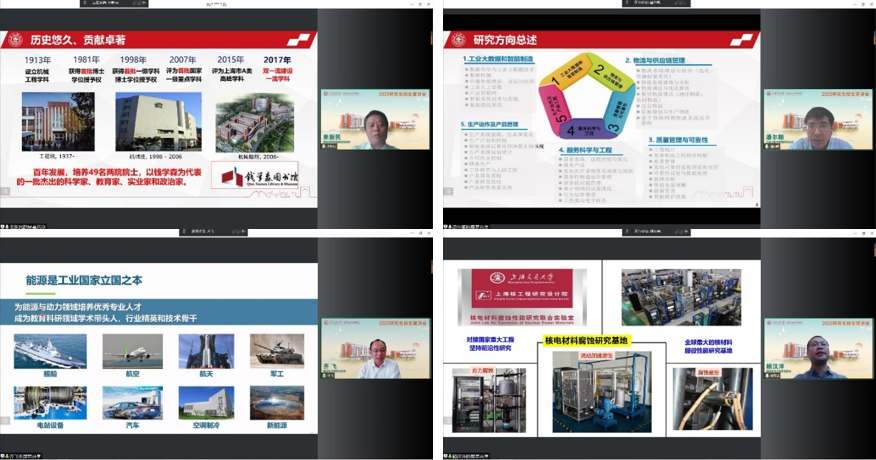Viewport: 876px width, 460px height.
Task: Click the Qian Xuesen Library logo
Action: [x=265, y=170]
